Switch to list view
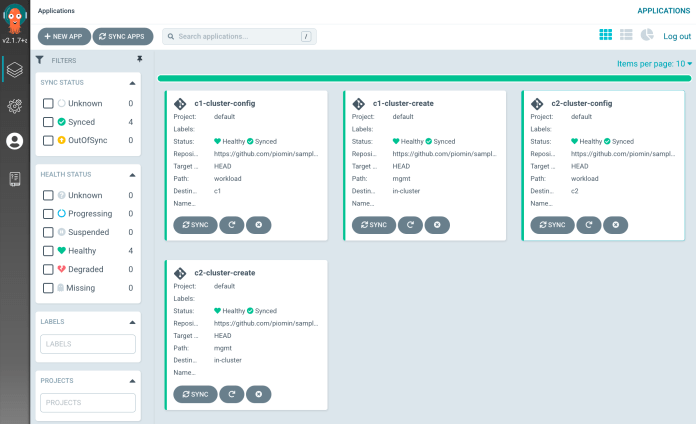Viewport: 696px width, 424px height. (626, 35)
